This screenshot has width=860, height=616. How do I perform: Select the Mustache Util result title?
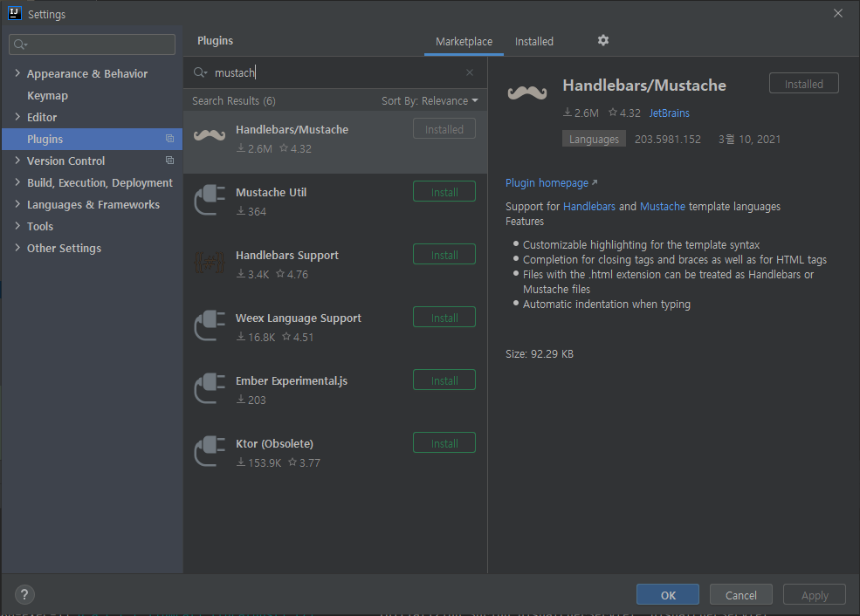click(271, 192)
